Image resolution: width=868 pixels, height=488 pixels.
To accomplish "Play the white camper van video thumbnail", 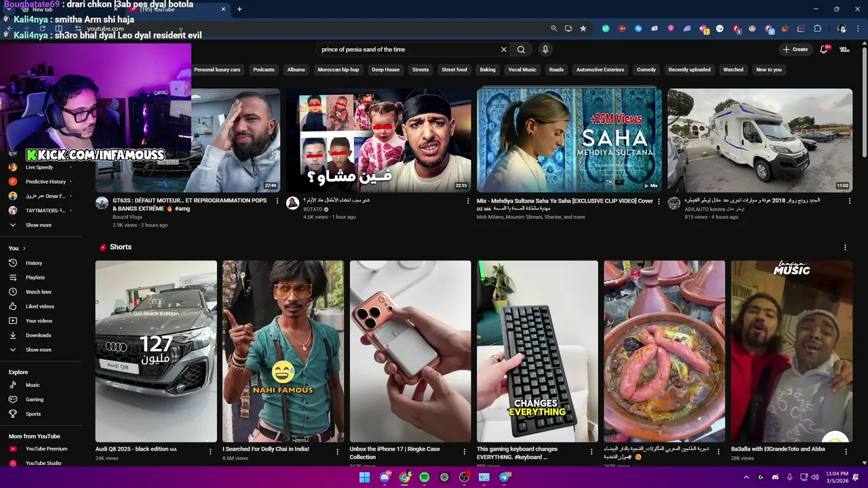I will (x=759, y=140).
